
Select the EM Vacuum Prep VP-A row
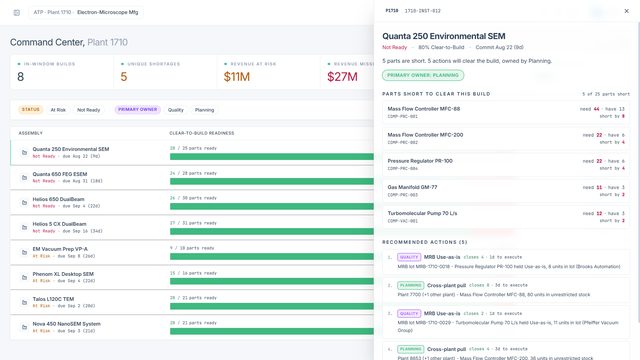coord(192,252)
